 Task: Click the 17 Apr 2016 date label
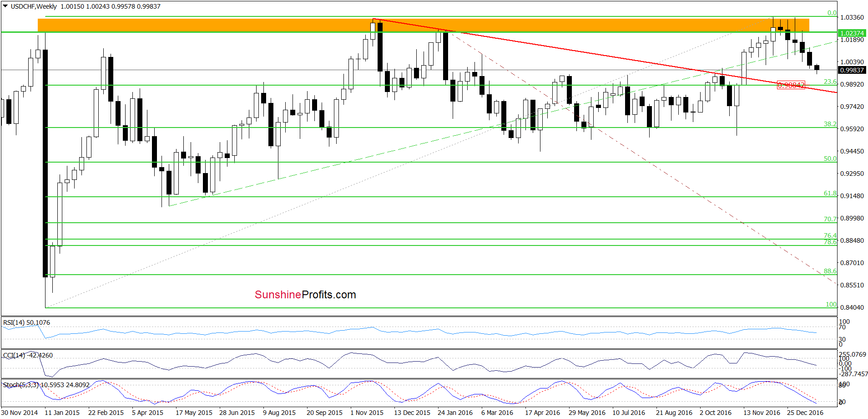543,413
